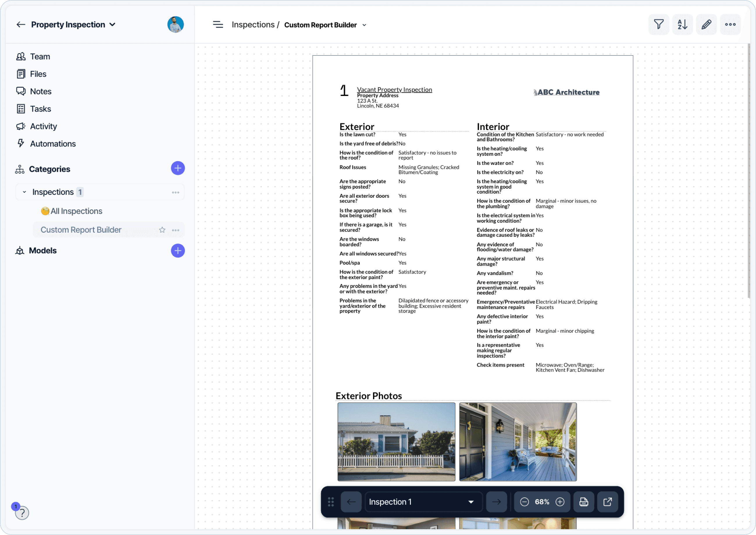Screen dimensions: 756x535
Task: Collapse the Inspections category chevron
Action: tap(24, 192)
